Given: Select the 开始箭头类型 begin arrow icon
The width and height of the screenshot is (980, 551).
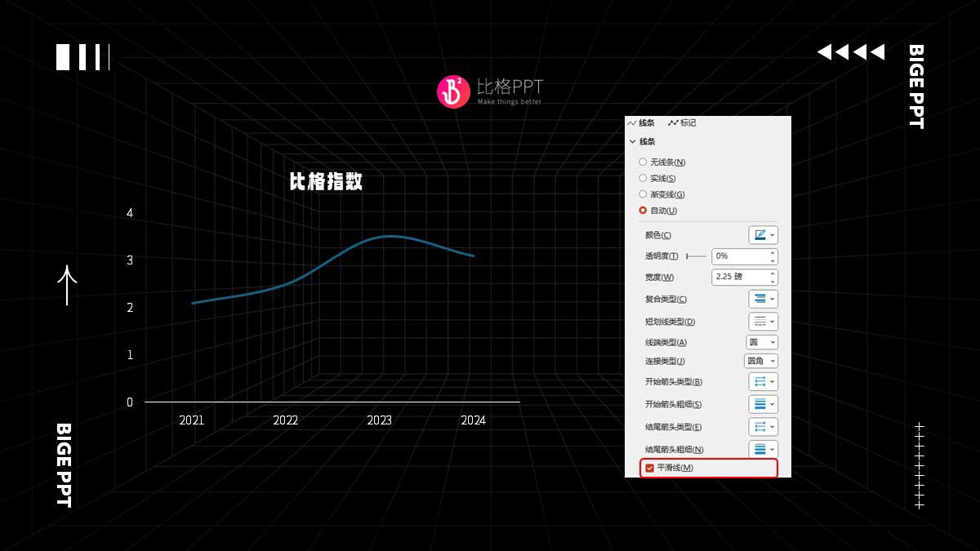Looking at the screenshot, I should coord(759,381).
